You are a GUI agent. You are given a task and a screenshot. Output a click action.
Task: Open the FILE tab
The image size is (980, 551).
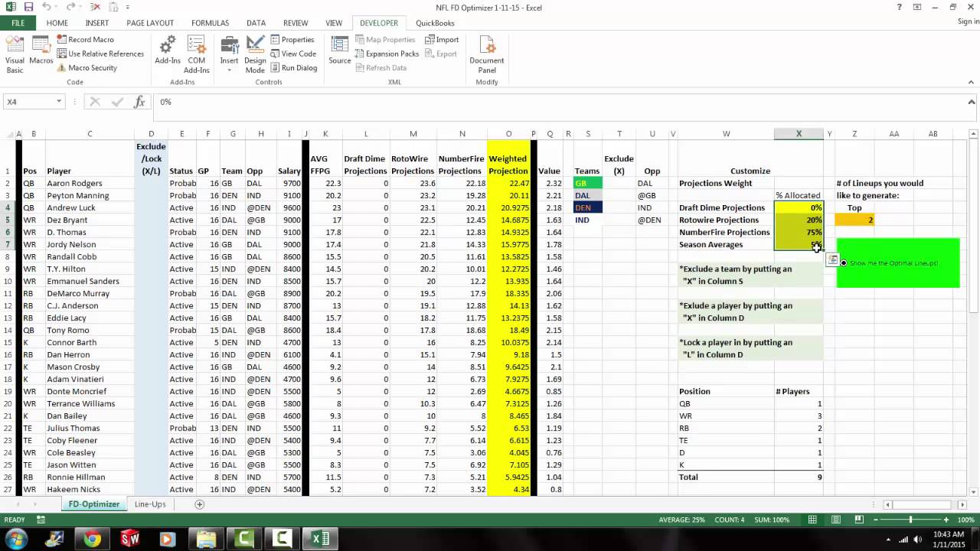[18, 23]
